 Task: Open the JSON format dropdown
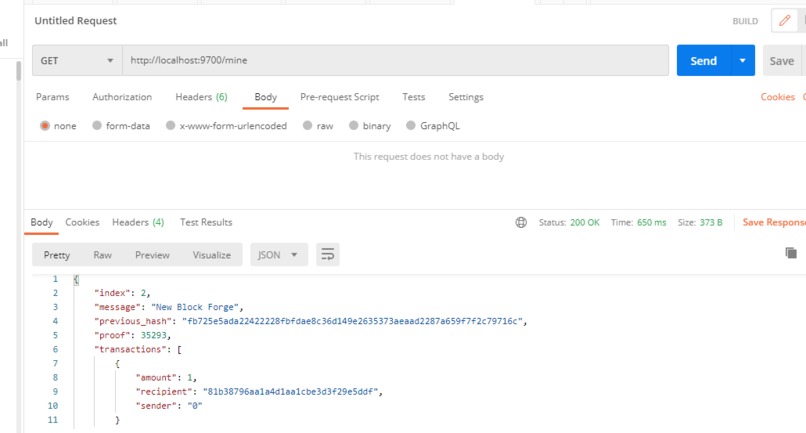click(279, 255)
